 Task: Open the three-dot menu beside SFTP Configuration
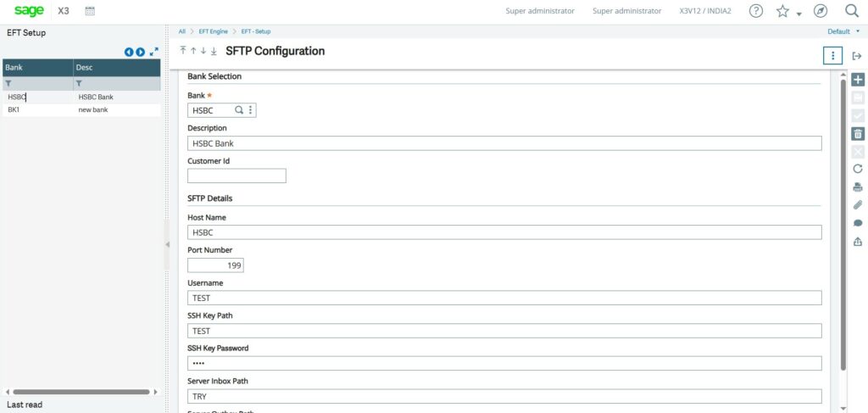click(833, 55)
